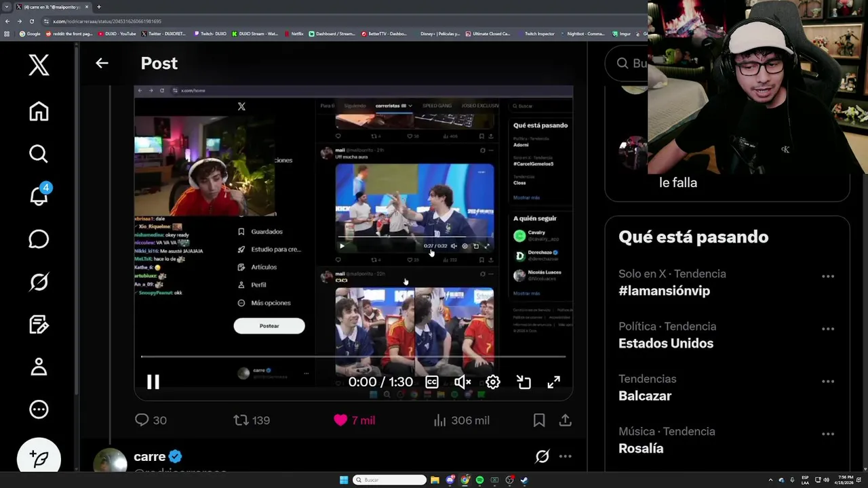868x488 pixels.
Task: Share the post with upload arrow icon
Action: coord(565,420)
